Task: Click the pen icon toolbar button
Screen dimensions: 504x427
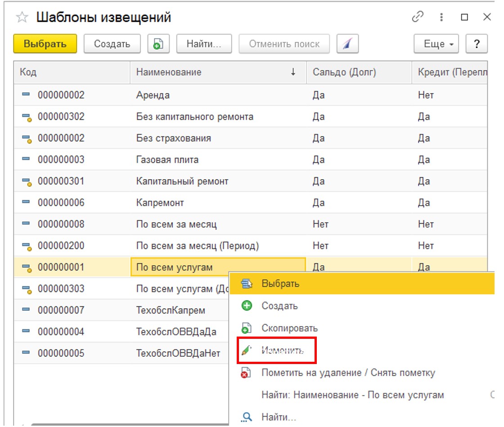Action: tap(347, 44)
